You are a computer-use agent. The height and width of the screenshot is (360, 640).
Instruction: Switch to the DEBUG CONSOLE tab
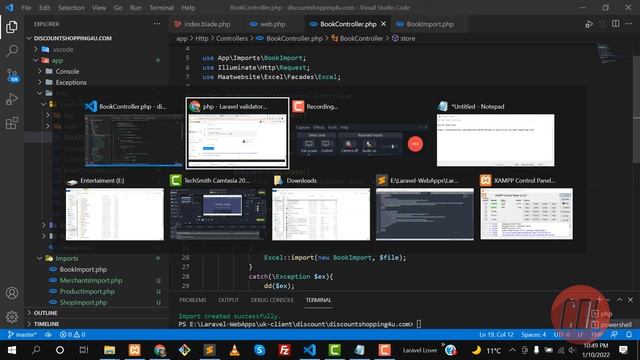[272, 300]
